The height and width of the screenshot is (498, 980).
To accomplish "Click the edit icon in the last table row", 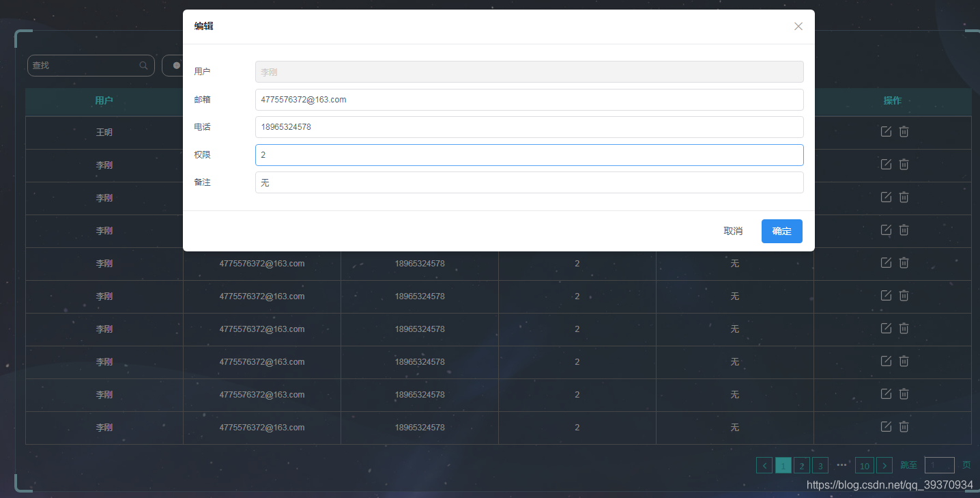I will (886, 427).
